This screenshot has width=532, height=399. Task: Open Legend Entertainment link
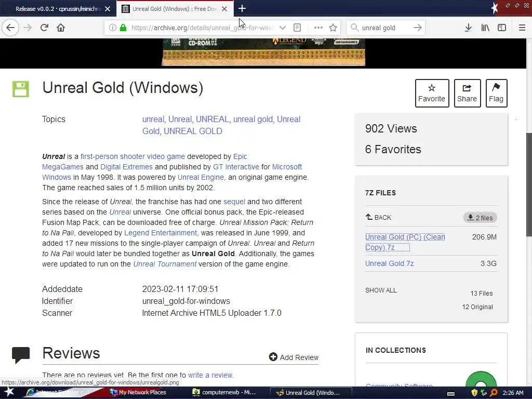(161, 233)
